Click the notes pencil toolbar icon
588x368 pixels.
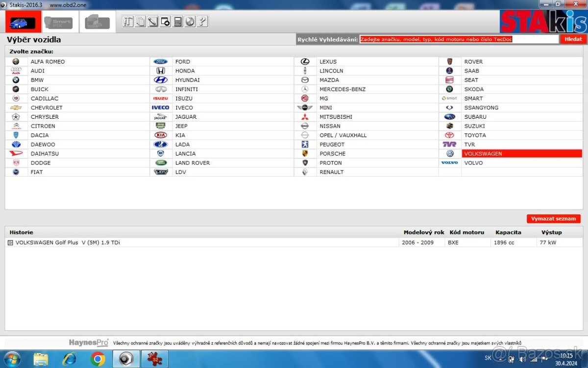pos(153,22)
